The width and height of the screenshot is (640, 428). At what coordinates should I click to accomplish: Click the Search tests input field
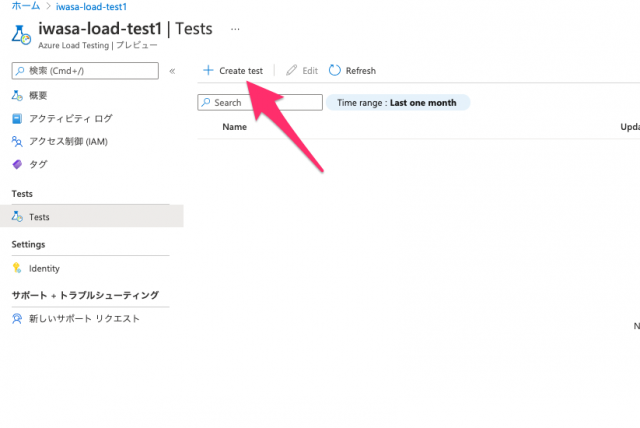pyautogui.click(x=260, y=102)
